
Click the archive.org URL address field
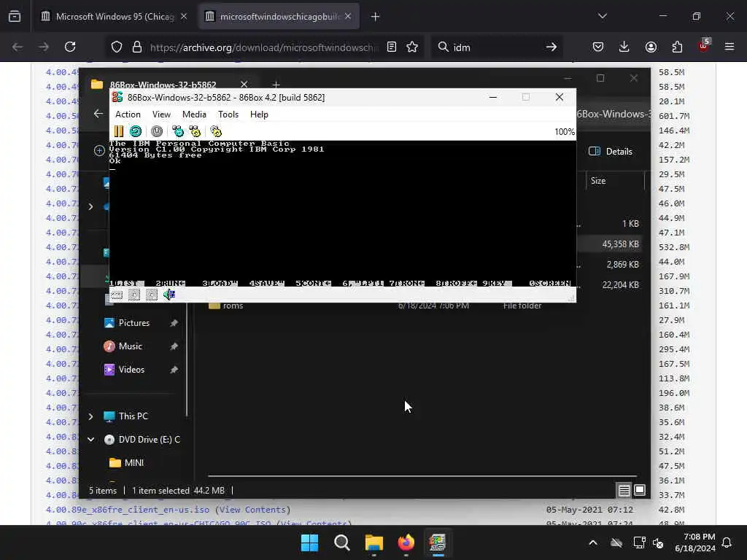[x=264, y=47]
